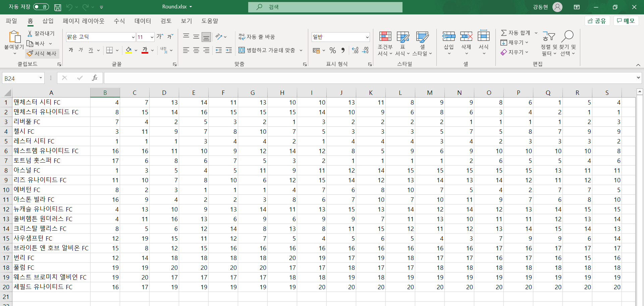The height and width of the screenshot is (306, 644).
Task: Click the Redo arrow icon
Action: click(x=86, y=7)
